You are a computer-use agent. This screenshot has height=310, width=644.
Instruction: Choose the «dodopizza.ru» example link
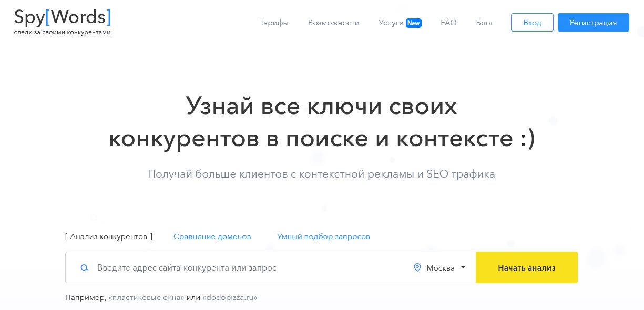pyautogui.click(x=230, y=297)
